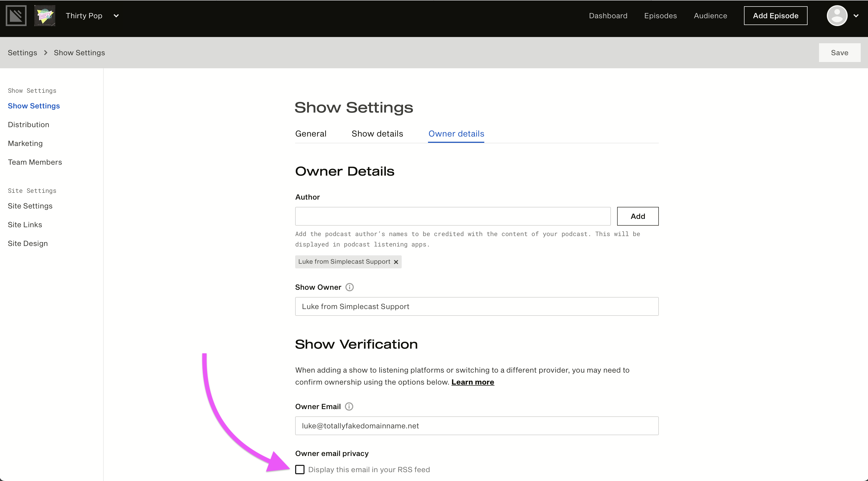868x481 pixels.
Task: Open Site Settings in the sidebar
Action: (x=30, y=206)
